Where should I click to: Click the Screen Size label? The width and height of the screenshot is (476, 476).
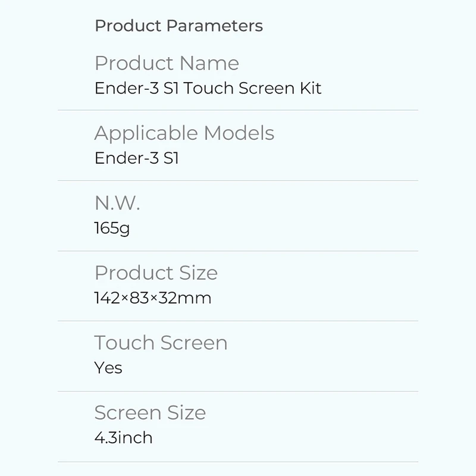coord(150,412)
